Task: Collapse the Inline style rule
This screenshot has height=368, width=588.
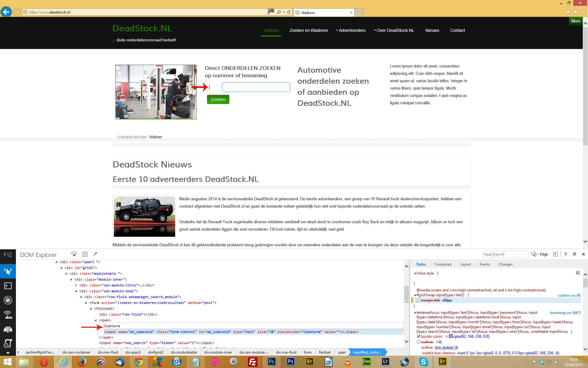Action: tap(415, 274)
